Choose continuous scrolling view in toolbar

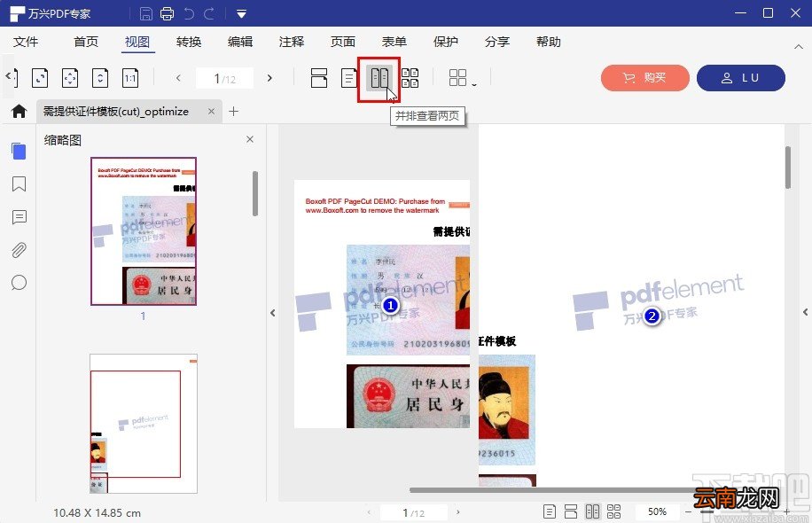pos(319,78)
